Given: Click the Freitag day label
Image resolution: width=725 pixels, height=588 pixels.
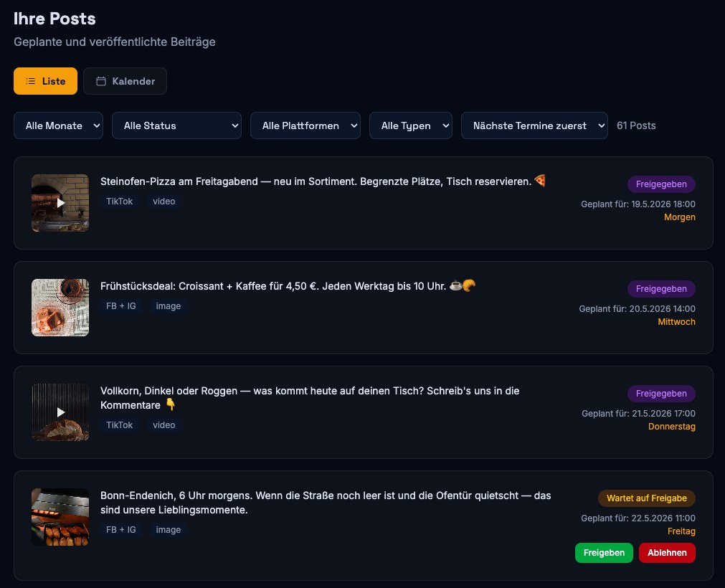Looking at the screenshot, I should pos(681,531).
